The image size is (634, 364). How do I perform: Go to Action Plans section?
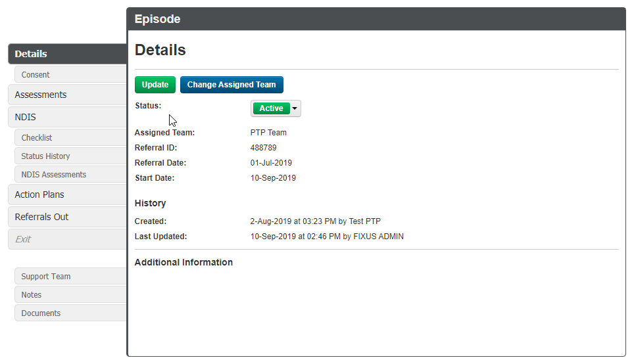click(x=68, y=194)
